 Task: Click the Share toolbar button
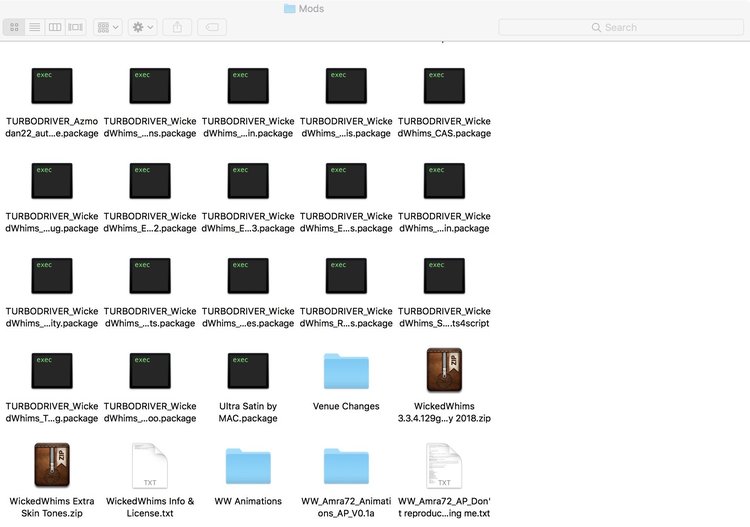(x=177, y=27)
